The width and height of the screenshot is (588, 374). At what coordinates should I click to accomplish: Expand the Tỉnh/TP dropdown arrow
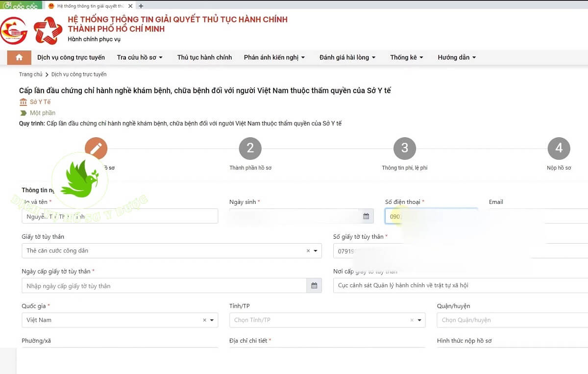point(420,320)
